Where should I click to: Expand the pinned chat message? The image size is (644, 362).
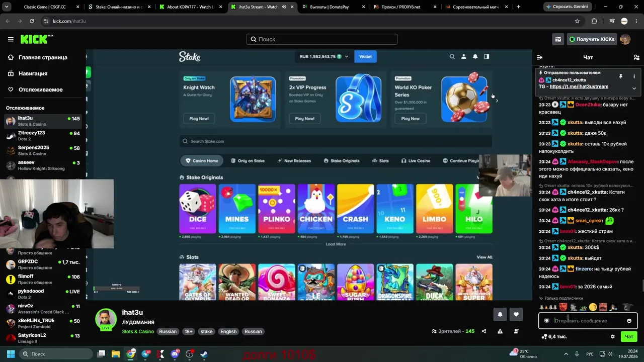coord(634,88)
